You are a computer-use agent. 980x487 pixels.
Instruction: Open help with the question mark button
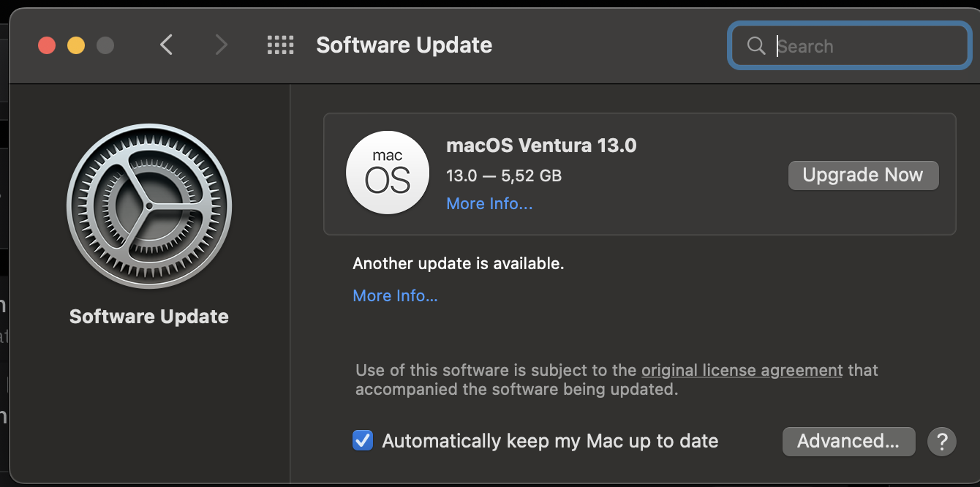[942, 442]
